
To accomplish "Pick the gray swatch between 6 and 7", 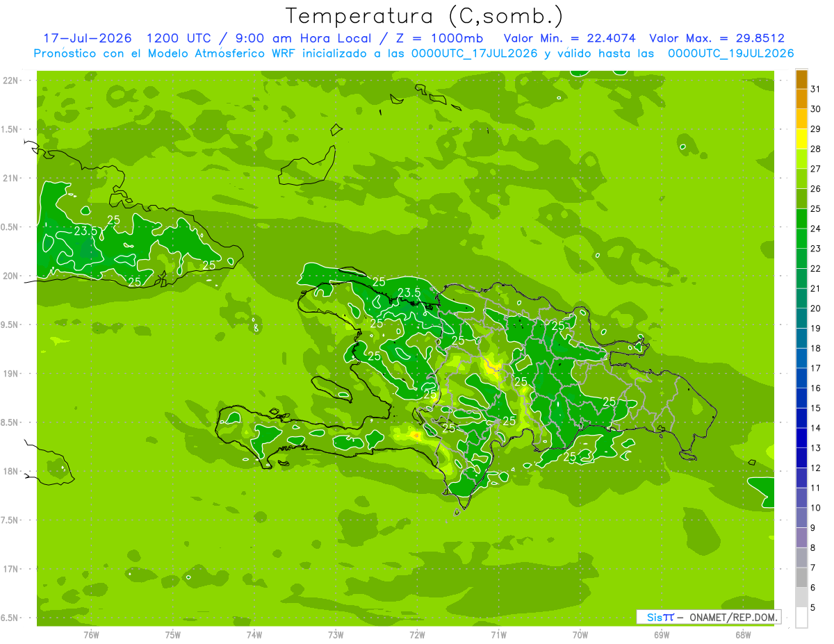I will (x=801, y=578).
